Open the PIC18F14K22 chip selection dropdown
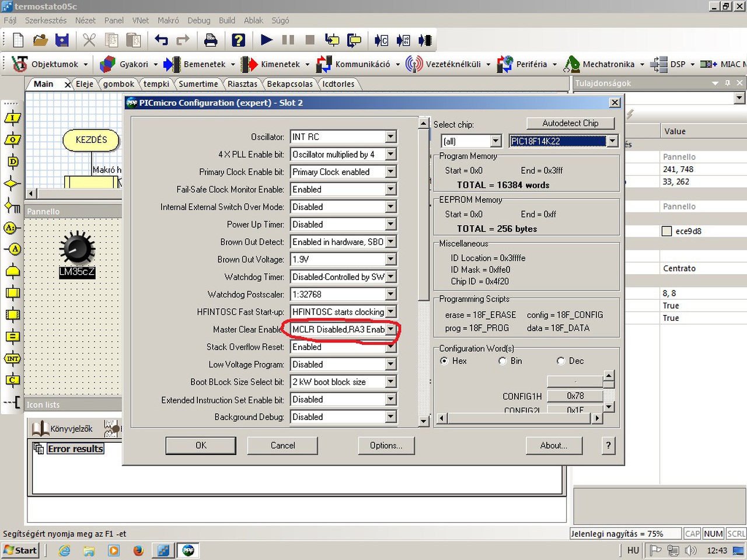Image resolution: width=747 pixels, height=560 pixels. [612, 141]
